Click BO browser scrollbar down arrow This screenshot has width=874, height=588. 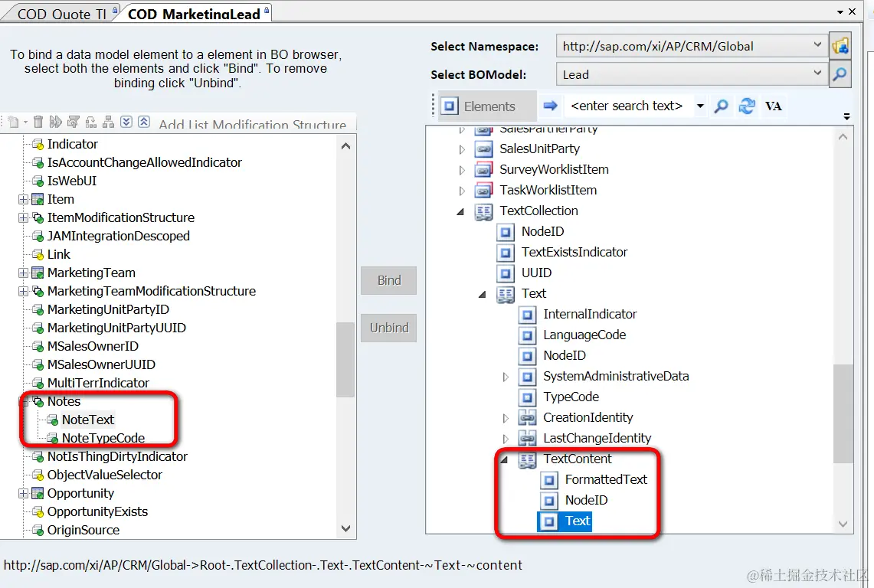(843, 524)
